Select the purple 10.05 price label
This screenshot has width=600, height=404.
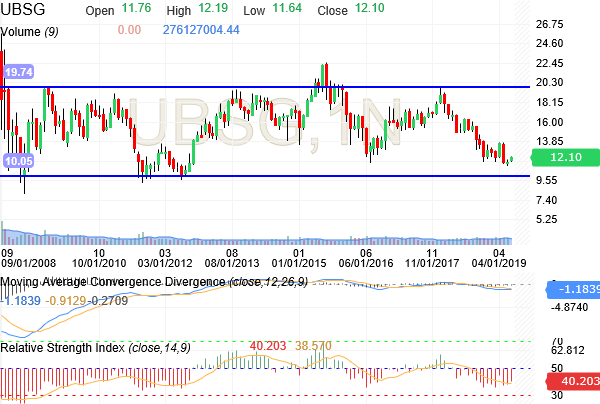[x=19, y=161]
